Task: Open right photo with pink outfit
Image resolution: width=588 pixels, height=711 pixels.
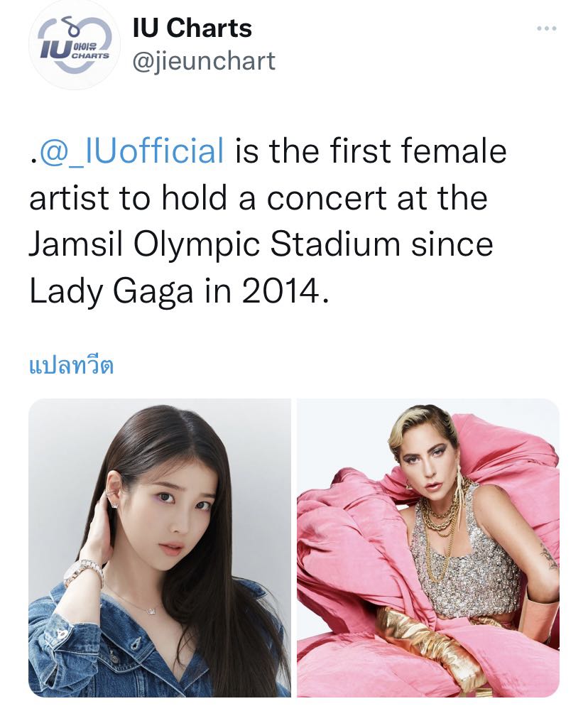Action: pos(428,548)
